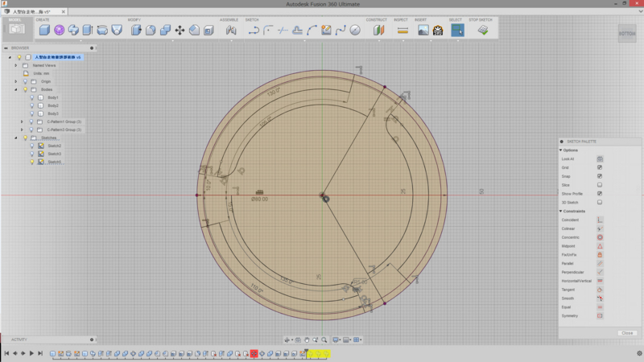Image resolution: width=644 pixels, height=362 pixels.
Task: Apply the Coincident constraint
Action: 600,220
